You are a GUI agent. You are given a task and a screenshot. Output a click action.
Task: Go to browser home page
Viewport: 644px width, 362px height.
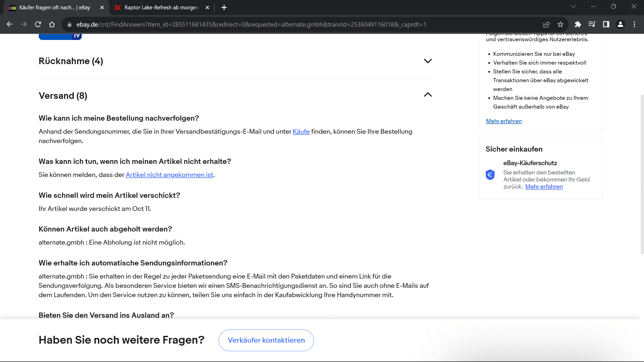[52, 24]
